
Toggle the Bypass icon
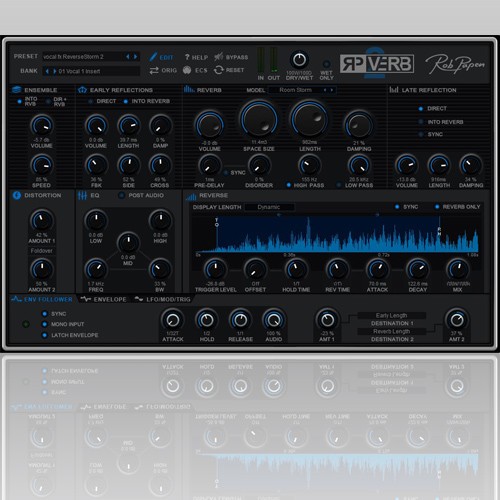pyautogui.click(x=219, y=57)
